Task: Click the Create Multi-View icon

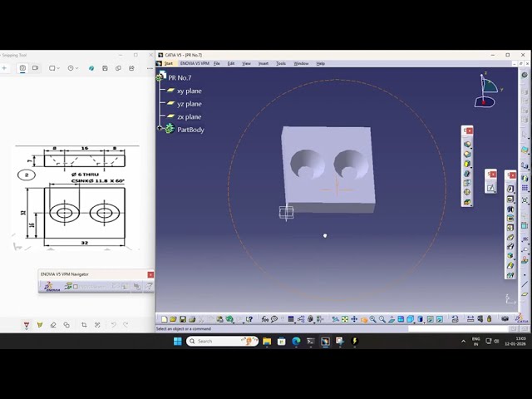Action: coord(401,319)
